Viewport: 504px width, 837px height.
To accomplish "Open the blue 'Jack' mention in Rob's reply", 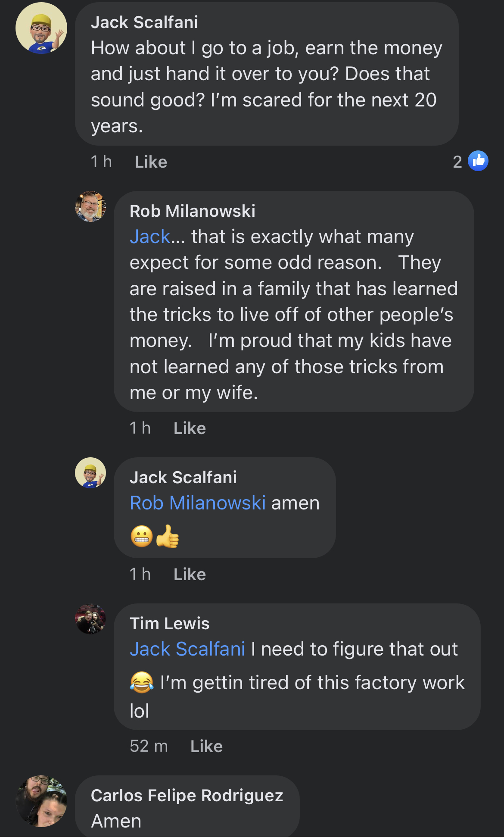I will [x=150, y=237].
